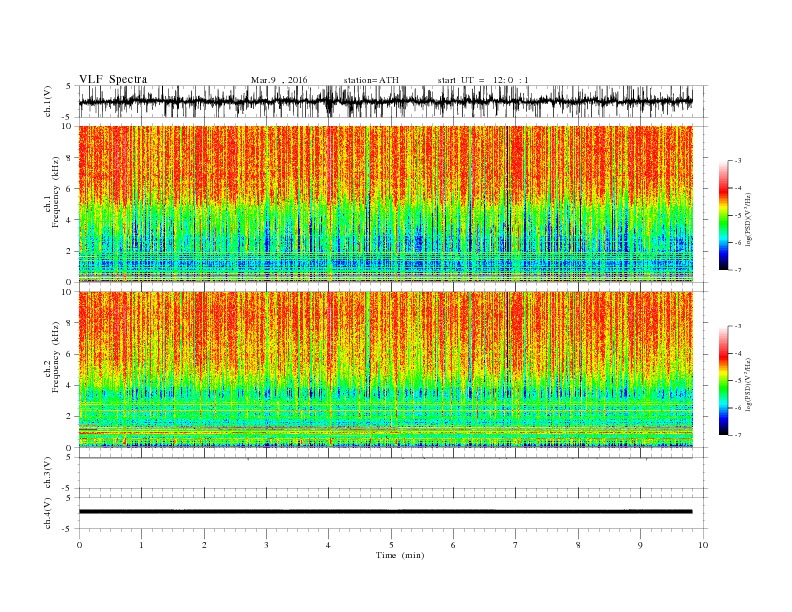Click the "9" tick on the Time axis

pos(640,545)
